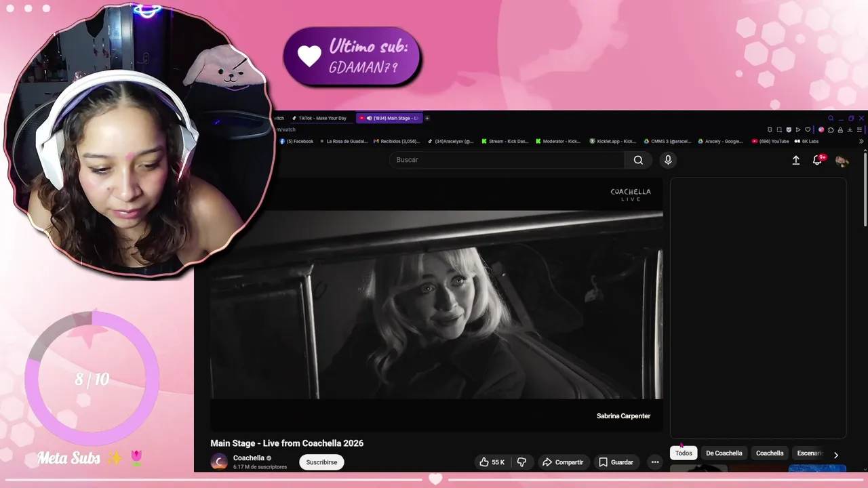Viewport: 868px width, 488px height.
Task: Click the YouTube search magnifier button
Action: point(638,160)
